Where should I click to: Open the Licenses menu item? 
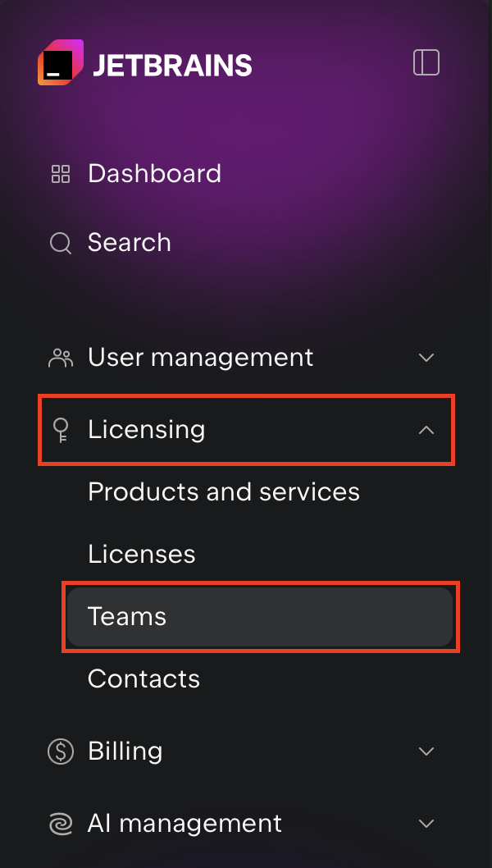[x=142, y=555]
